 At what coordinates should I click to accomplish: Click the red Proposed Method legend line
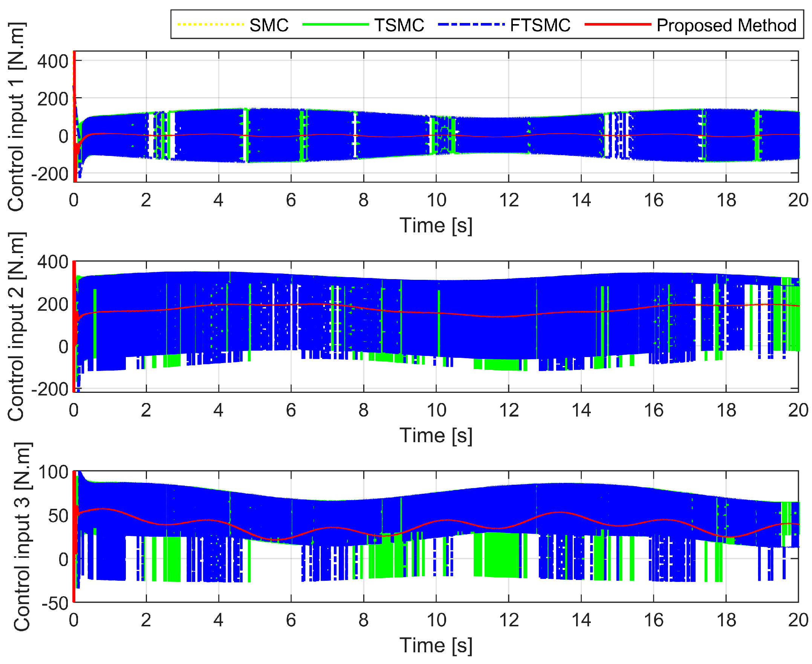pyautogui.click(x=618, y=24)
